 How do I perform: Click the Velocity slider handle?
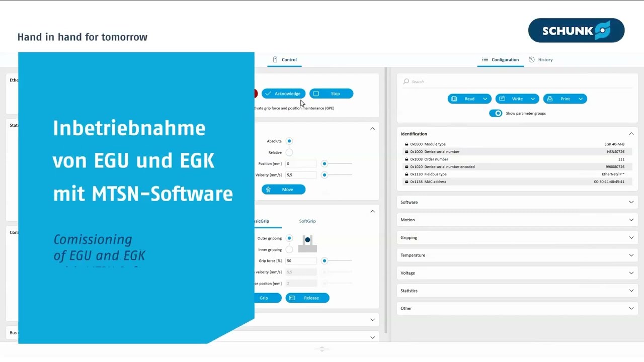point(325,175)
